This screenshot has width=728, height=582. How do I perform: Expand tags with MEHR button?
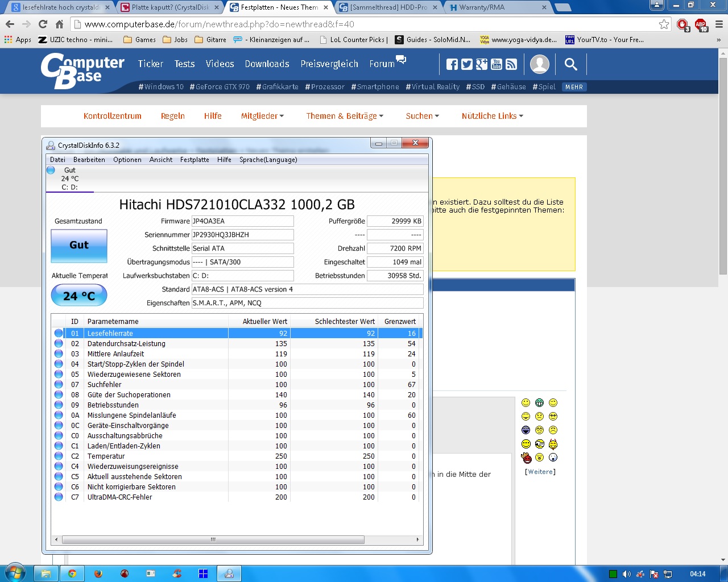[574, 87]
